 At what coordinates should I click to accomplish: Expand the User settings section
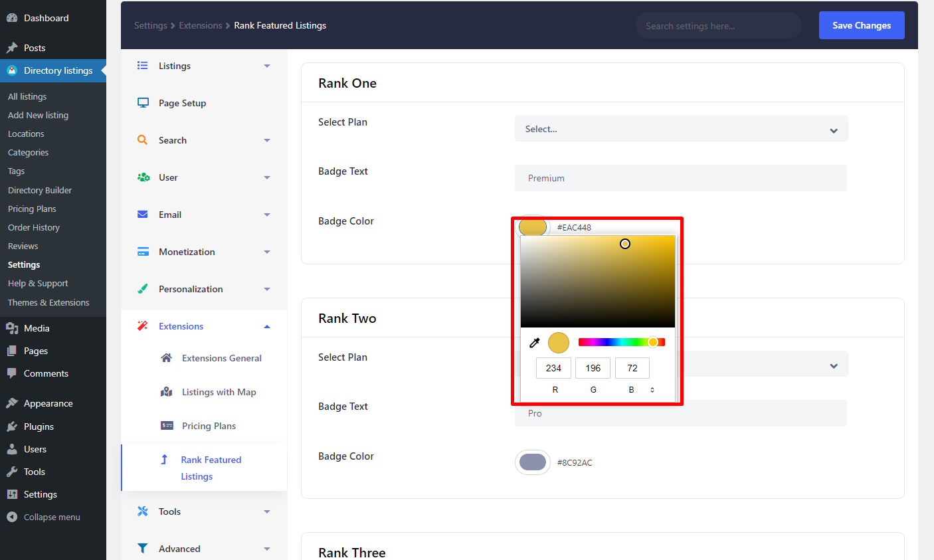(267, 177)
